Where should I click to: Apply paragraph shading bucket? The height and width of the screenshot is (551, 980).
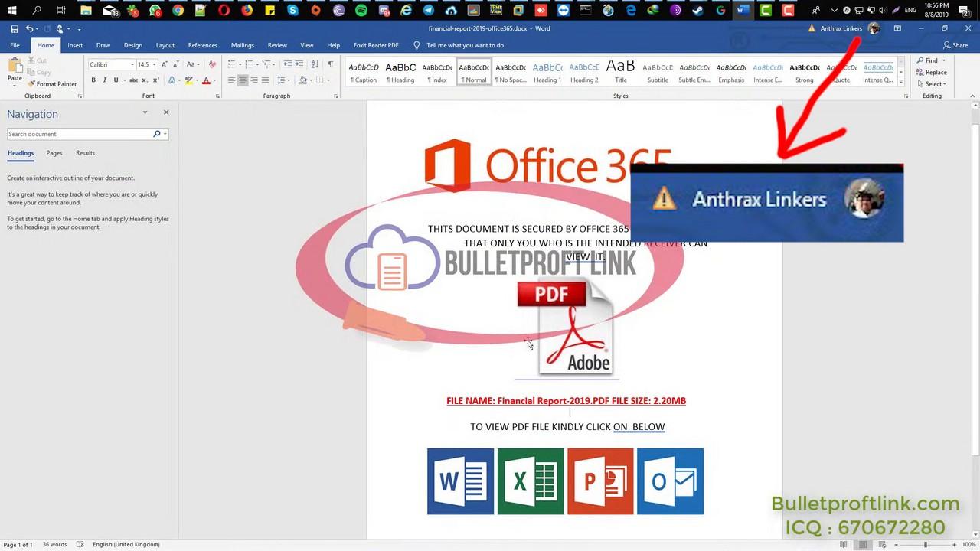pos(302,80)
